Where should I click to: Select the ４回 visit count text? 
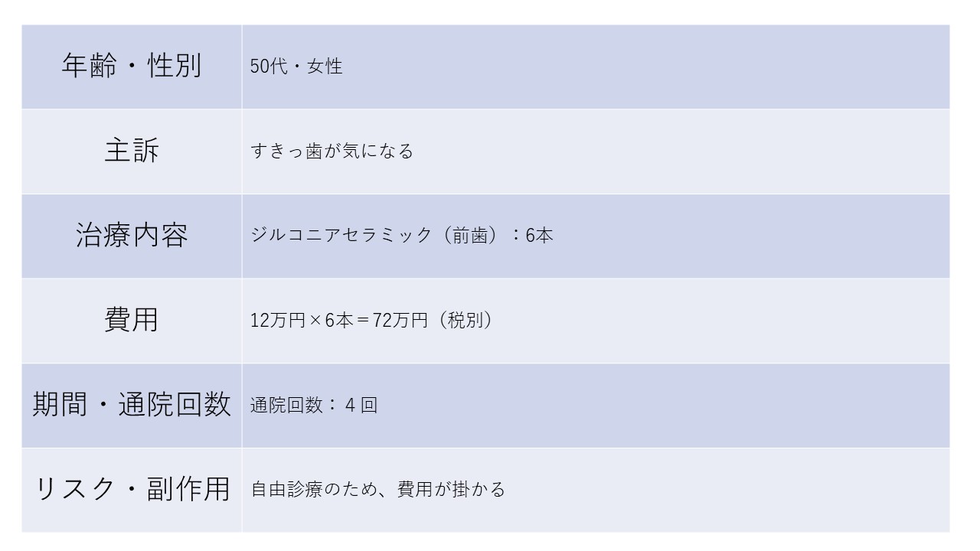pyautogui.click(x=361, y=405)
